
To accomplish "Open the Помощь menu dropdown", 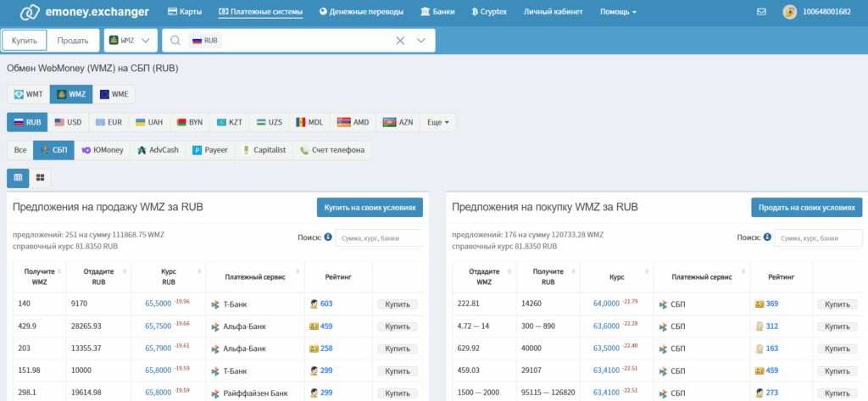I will point(618,12).
